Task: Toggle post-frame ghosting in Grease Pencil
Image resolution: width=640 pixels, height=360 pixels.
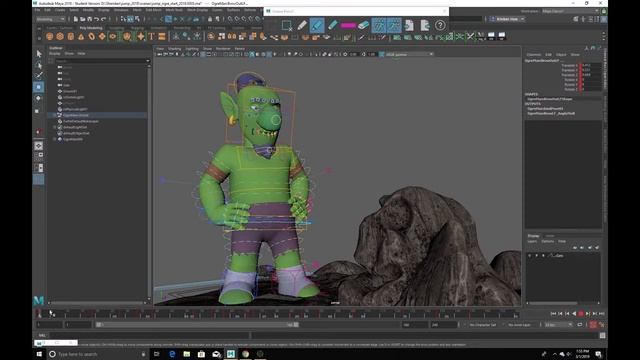Action: pyautogui.click(x=394, y=25)
